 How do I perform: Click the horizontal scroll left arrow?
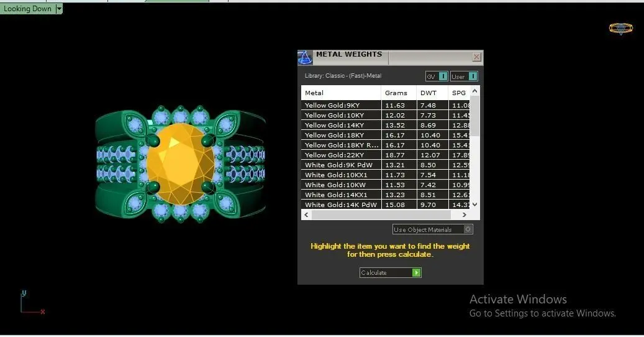pos(306,215)
